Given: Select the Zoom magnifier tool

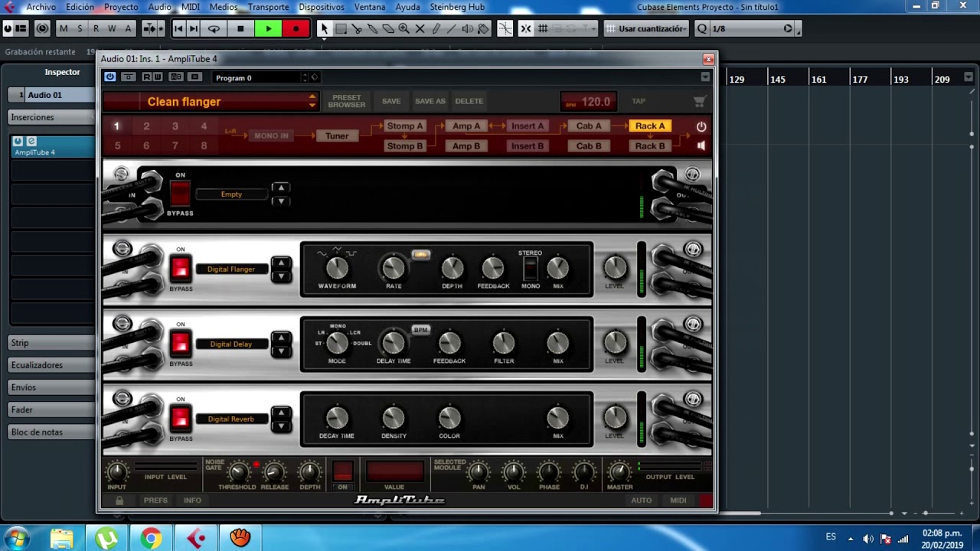Looking at the screenshot, I should tap(403, 28).
